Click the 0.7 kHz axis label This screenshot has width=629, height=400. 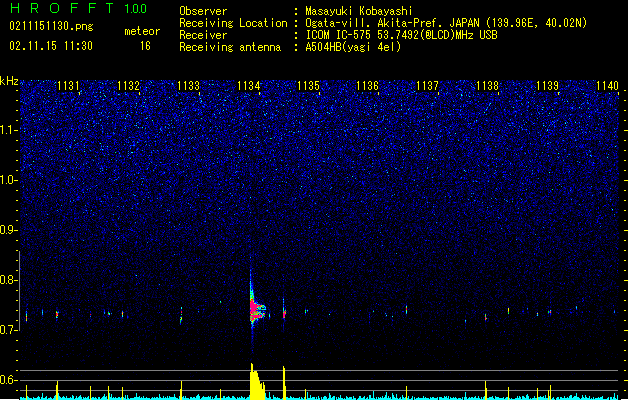click(x=8, y=330)
